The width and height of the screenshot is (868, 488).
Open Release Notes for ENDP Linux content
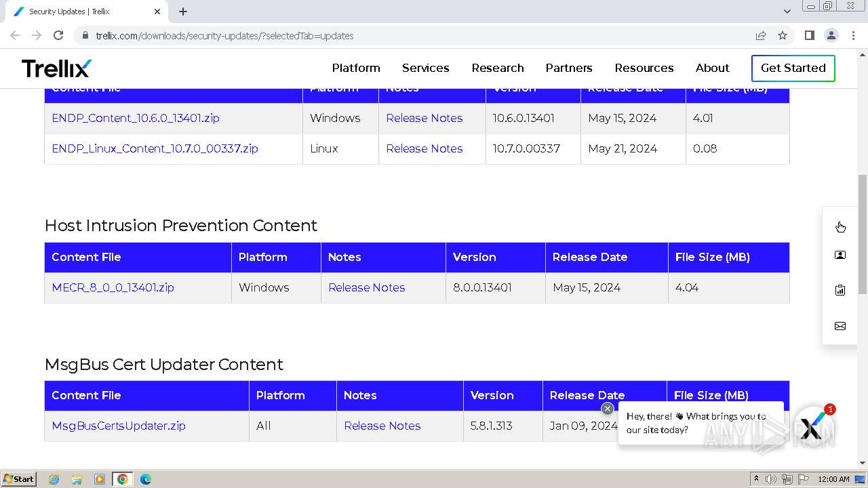point(425,148)
